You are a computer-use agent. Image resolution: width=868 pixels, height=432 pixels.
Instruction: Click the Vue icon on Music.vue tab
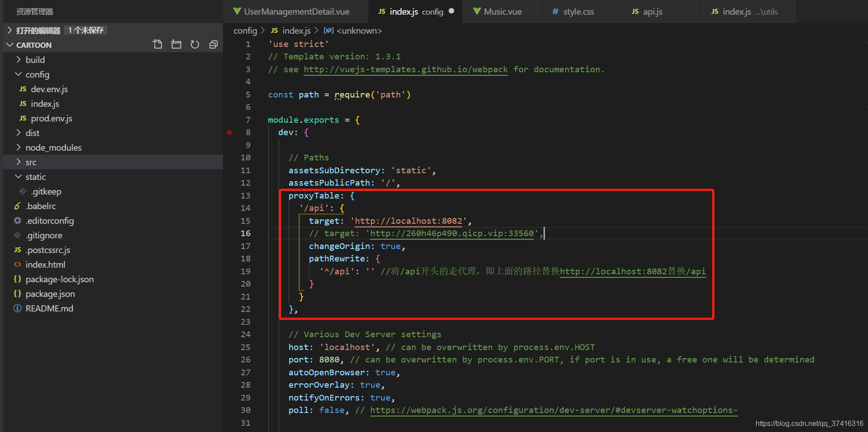(477, 12)
